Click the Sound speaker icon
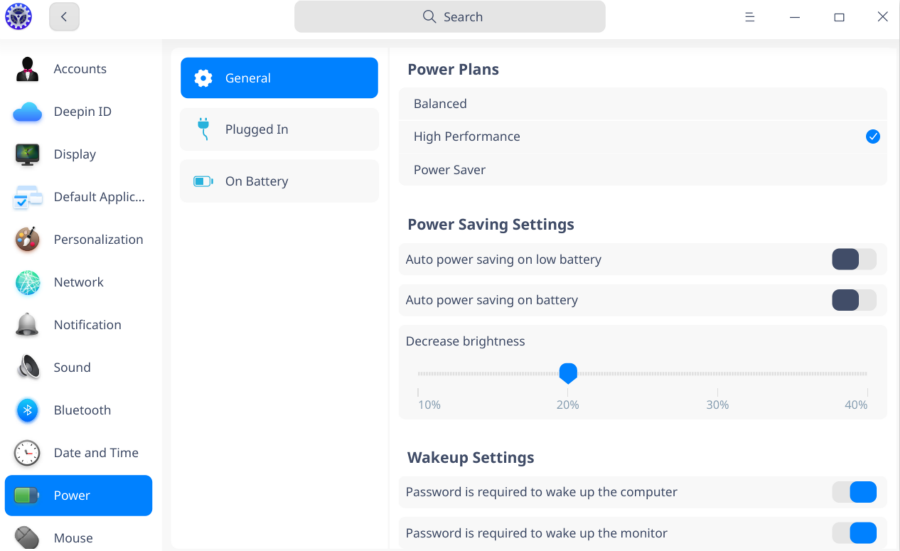Screen dimensions: 900x551 [27, 367]
